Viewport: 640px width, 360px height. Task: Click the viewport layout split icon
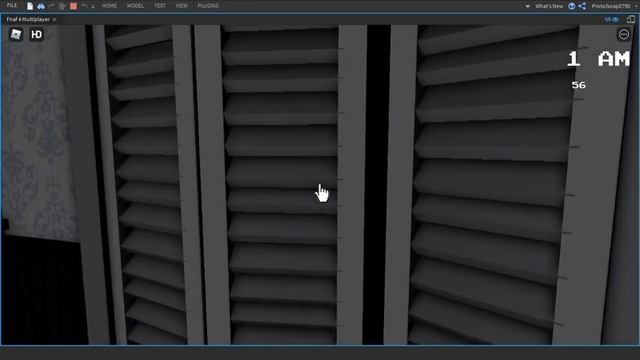point(631,19)
